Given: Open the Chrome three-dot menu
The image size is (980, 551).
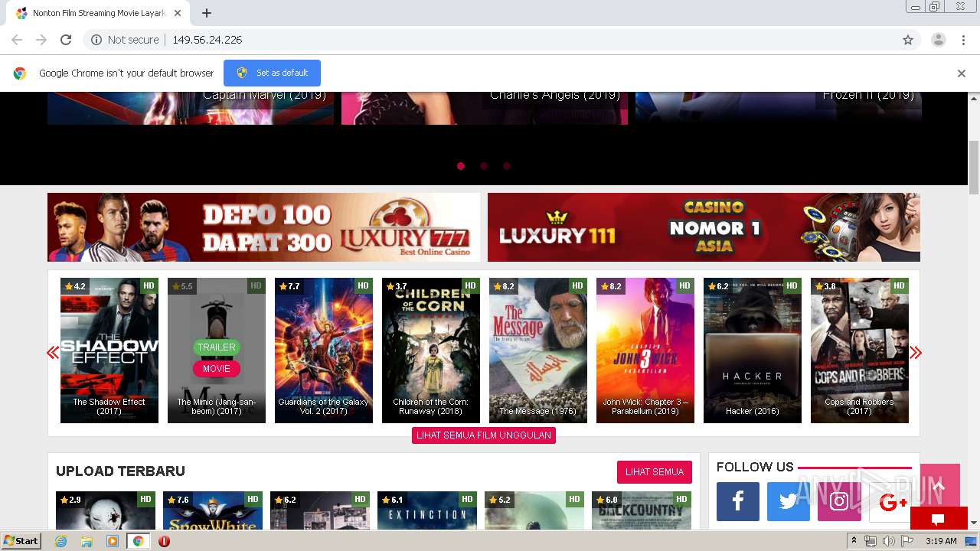Looking at the screenshot, I should tap(963, 40).
